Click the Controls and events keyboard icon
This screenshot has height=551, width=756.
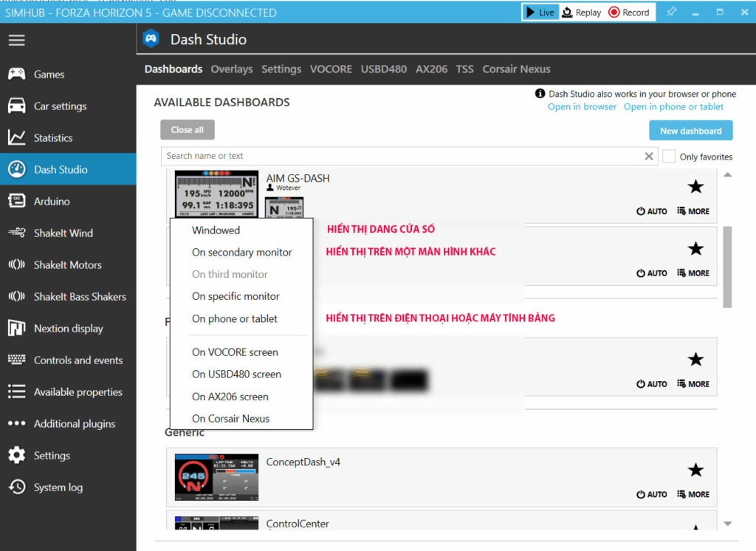(17, 360)
